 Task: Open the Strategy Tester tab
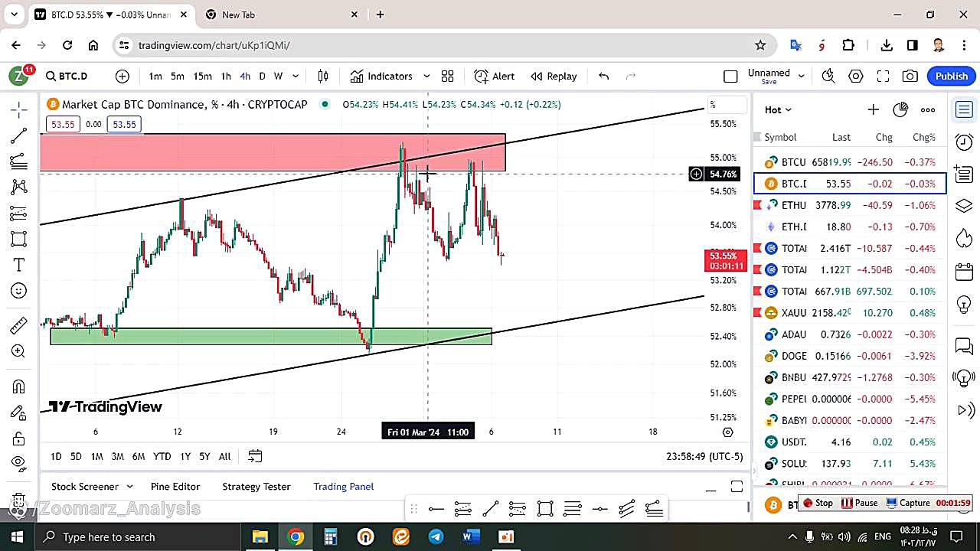tap(256, 487)
